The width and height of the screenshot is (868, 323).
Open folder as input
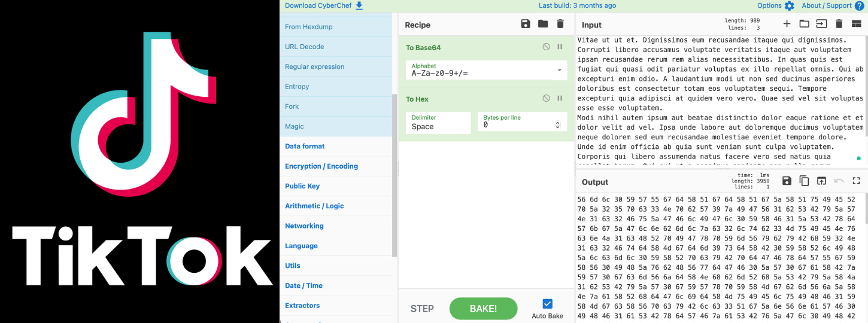(x=804, y=24)
